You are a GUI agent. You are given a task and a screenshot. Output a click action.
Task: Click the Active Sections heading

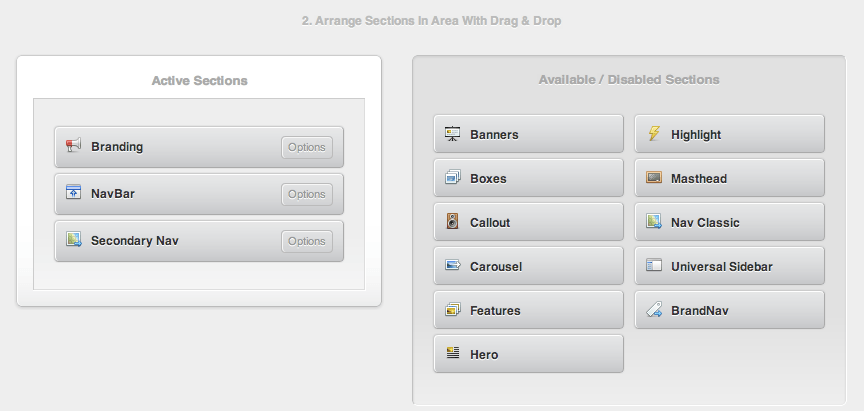click(199, 80)
